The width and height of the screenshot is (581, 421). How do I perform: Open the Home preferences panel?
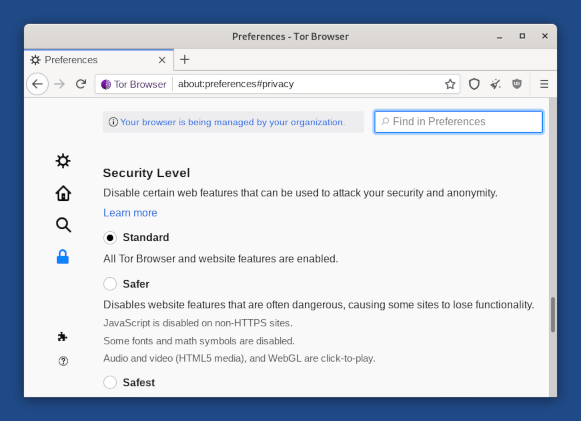point(63,193)
